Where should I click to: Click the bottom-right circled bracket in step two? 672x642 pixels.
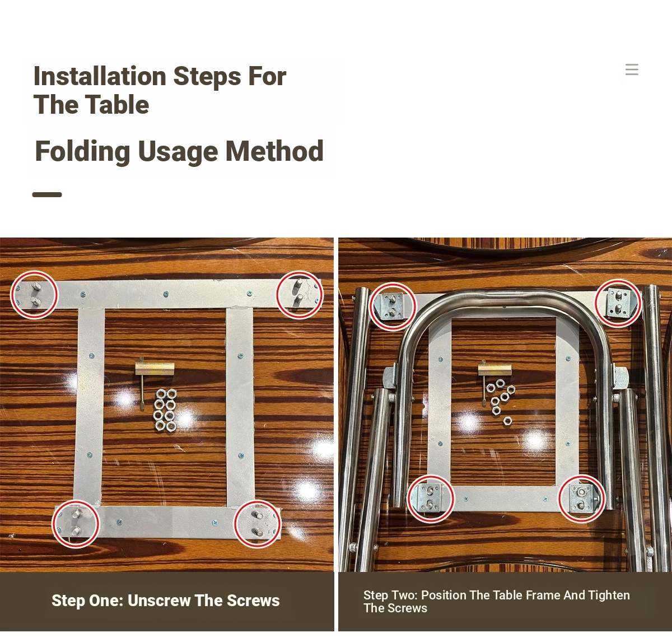[582, 499]
